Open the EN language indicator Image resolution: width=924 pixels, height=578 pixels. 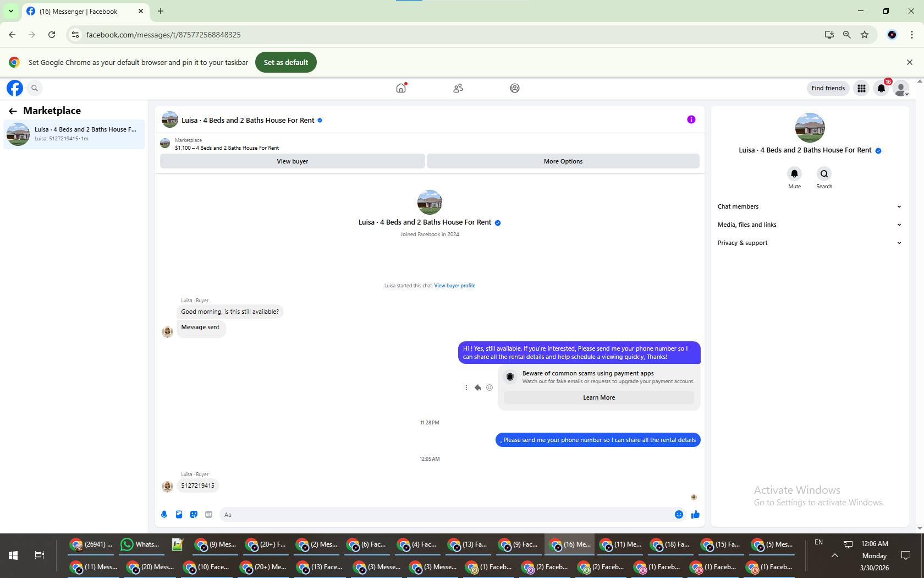(x=818, y=542)
